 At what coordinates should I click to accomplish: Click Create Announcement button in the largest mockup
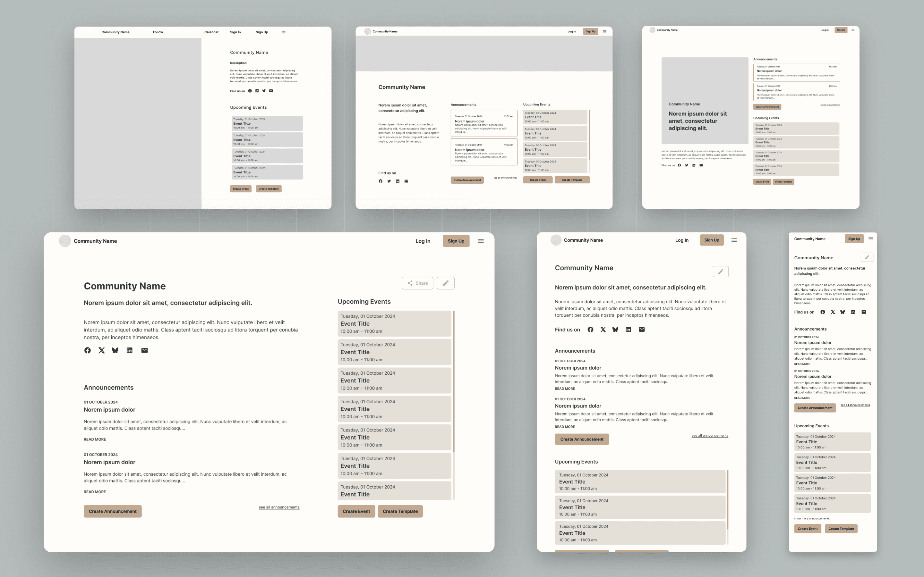pyautogui.click(x=113, y=511)
